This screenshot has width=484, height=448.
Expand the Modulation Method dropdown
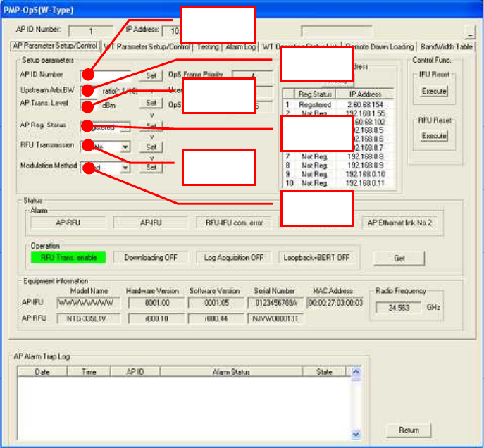coord(125,168)
